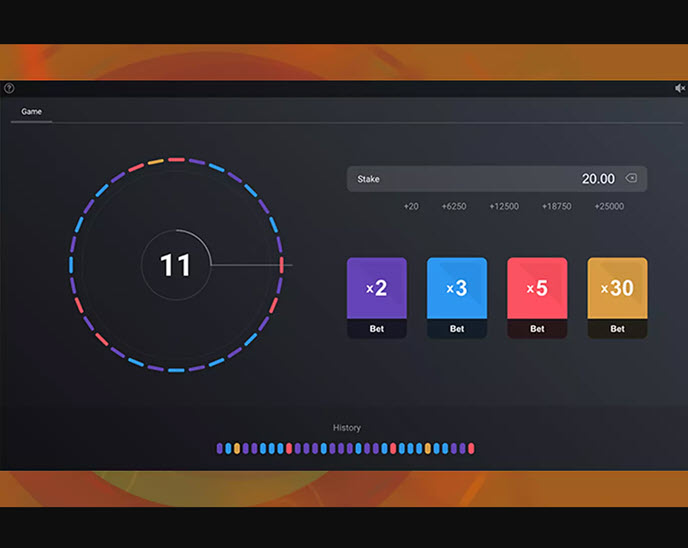
Task: Add +25000 to the stake
Action: coord(609,206)
